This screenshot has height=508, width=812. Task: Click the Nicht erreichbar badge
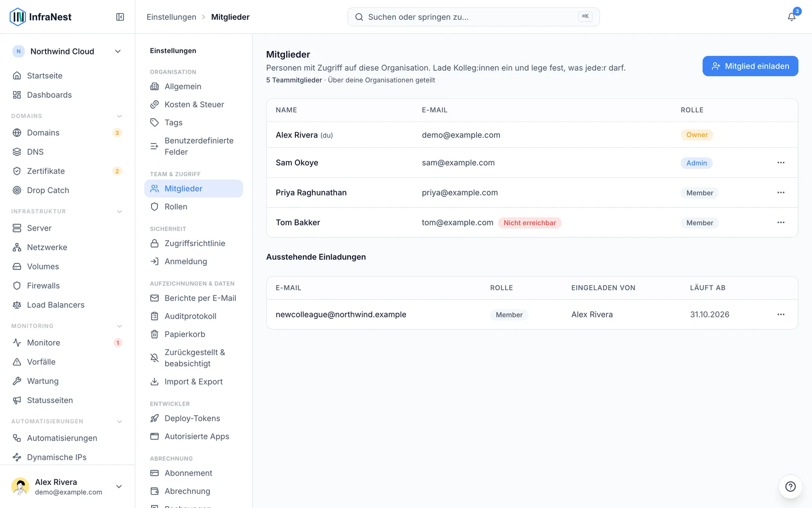(530, 223)
